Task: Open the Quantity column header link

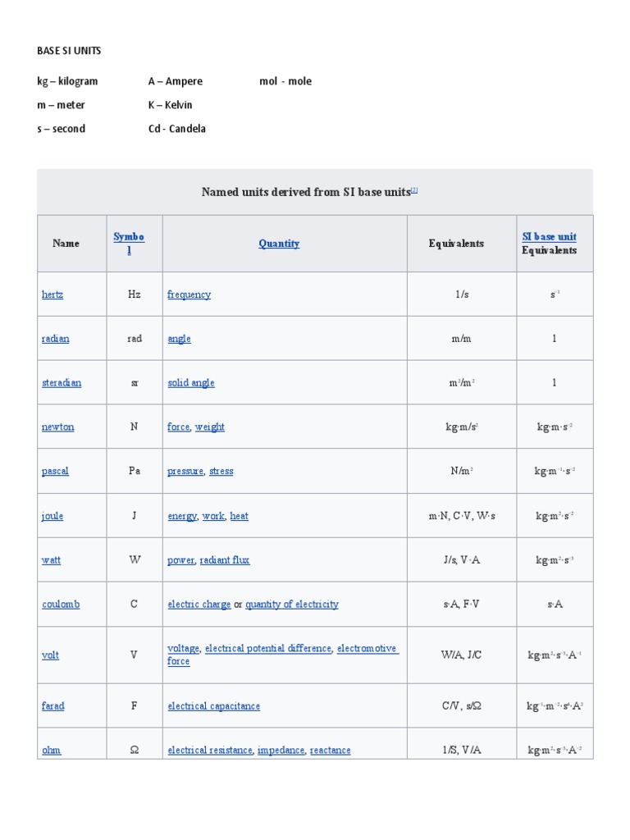Action: (x=279, y=244)
